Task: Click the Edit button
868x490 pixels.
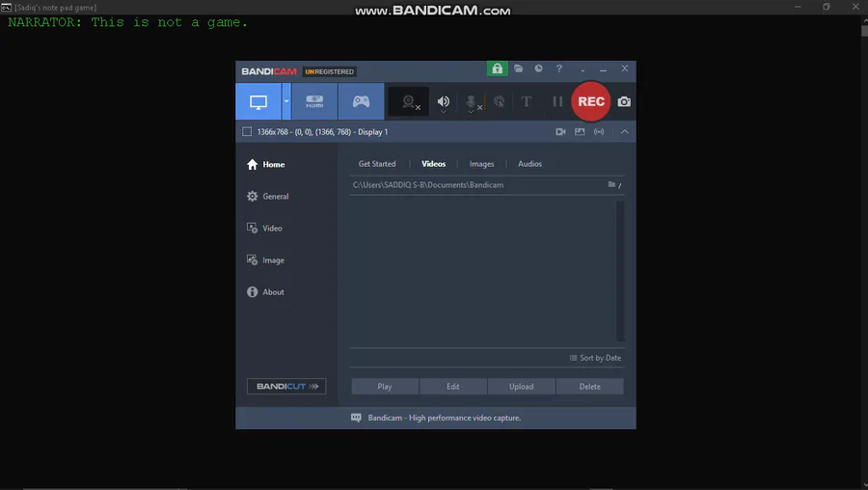Action: click(453, 387)
